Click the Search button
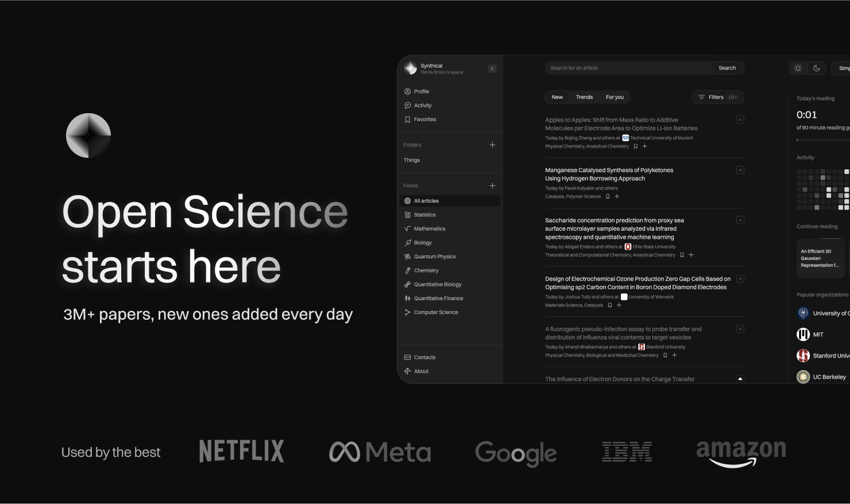Screen dimensions: 850x504 tap(727, 68)
